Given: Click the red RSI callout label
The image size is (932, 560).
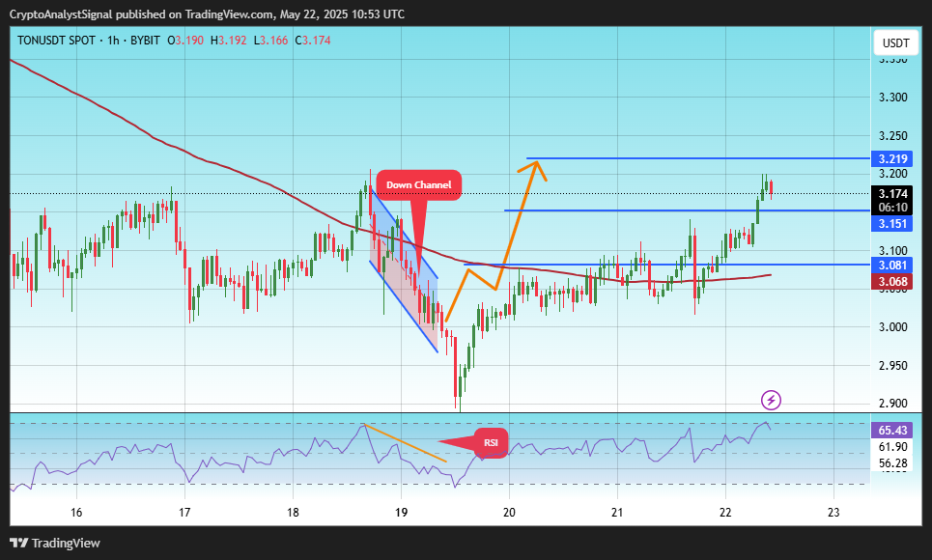Looking at the screenshot, I should coord(491,442).
